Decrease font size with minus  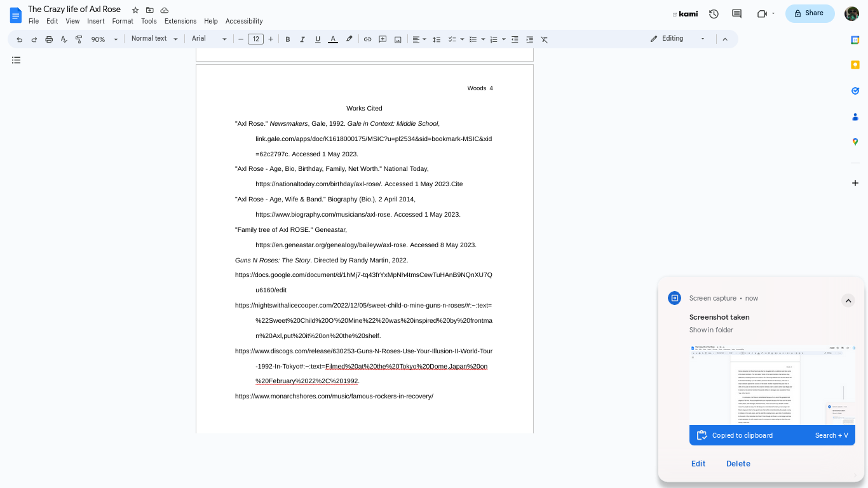point(241,39)
